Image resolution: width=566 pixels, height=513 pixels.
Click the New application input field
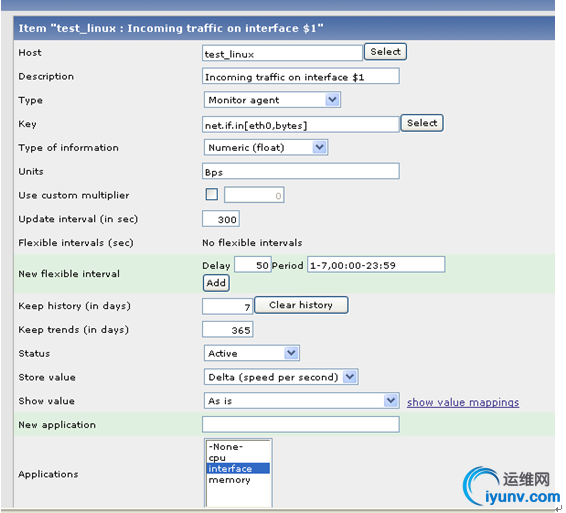point(301,424)
